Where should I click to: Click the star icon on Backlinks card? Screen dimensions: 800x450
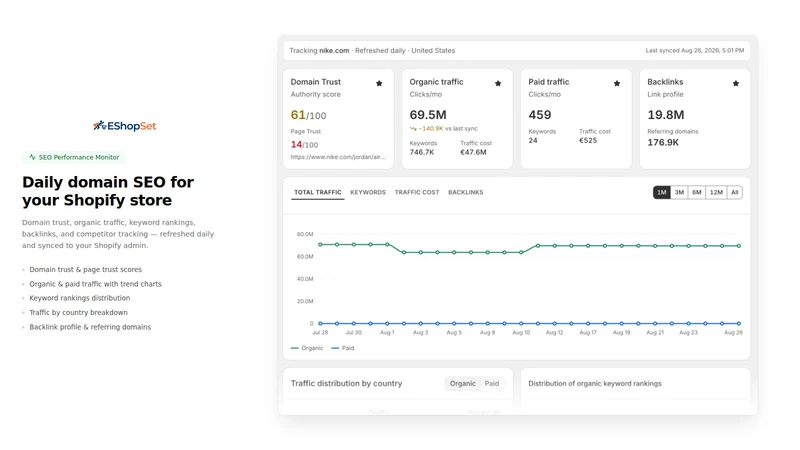736,83
